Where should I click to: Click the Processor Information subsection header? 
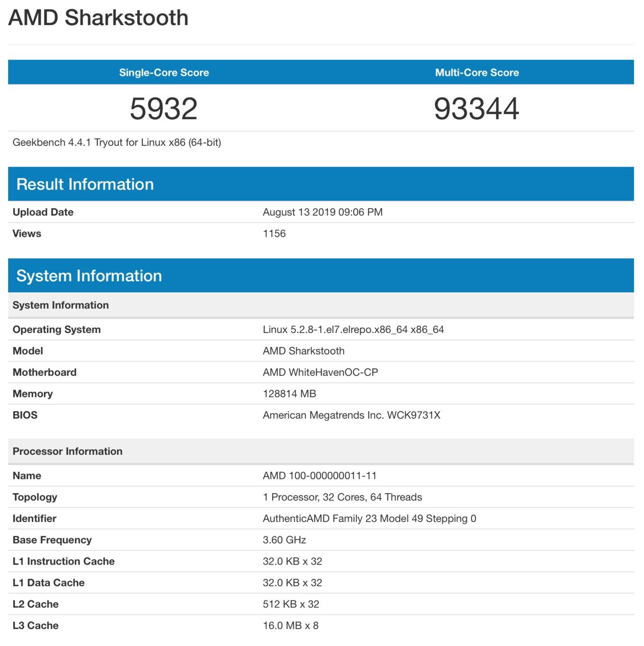coord(321,451)
